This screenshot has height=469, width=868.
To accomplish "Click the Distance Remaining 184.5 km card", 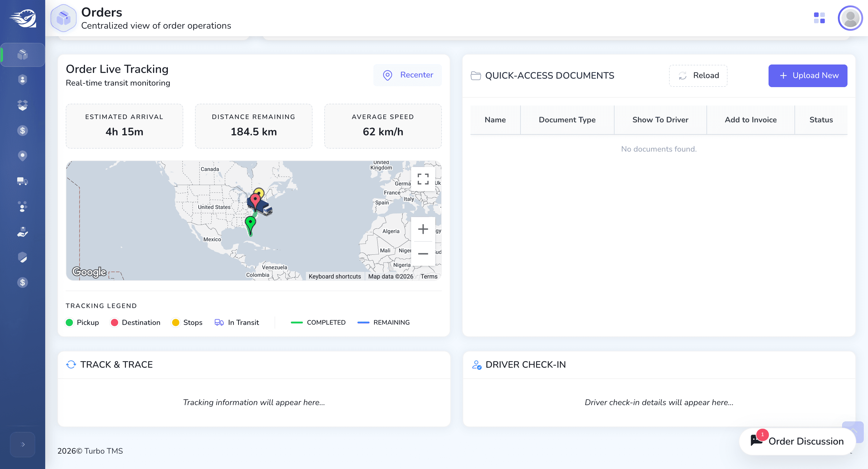I will [x=253, y=126].
